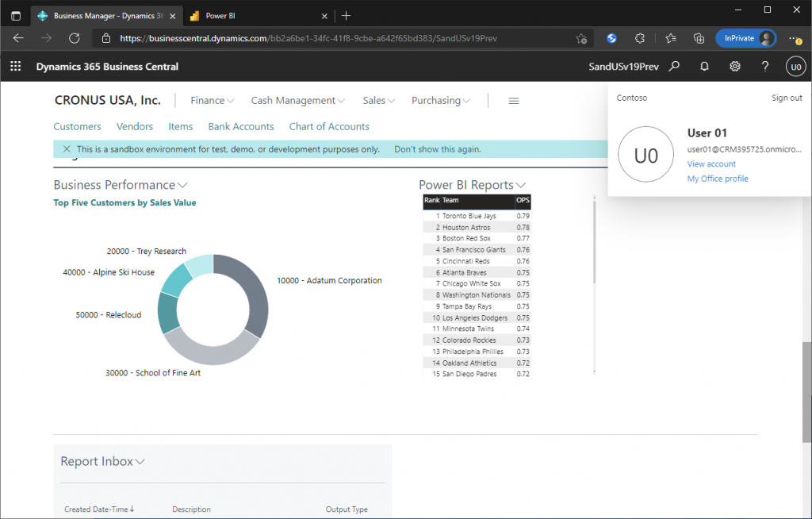The image size is (812, 519).
Task: Click "Don't show this again" in the notification
Action: pyautogui.click(x=438, y=149)
